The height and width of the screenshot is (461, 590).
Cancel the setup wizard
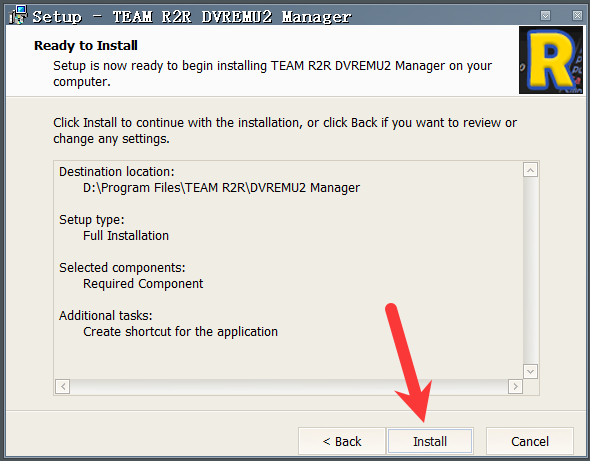point(530,441)
